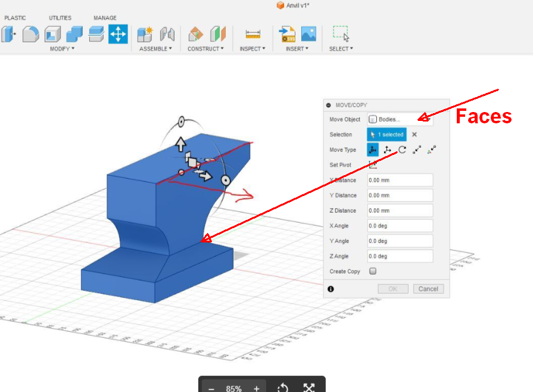Cancel the Move/Copy dialog
This screenshot has height=392, width=533.
pos(428,288)
